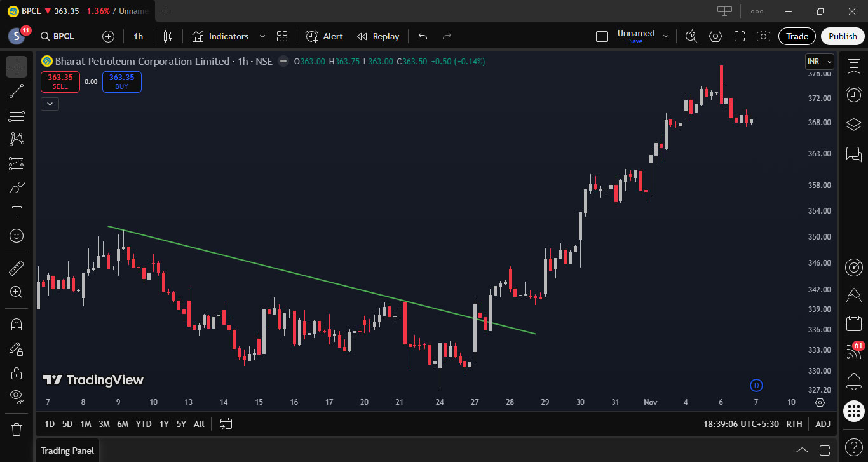Open the apps grid button
Screen dimensions: 868x462
pos(854,411)
